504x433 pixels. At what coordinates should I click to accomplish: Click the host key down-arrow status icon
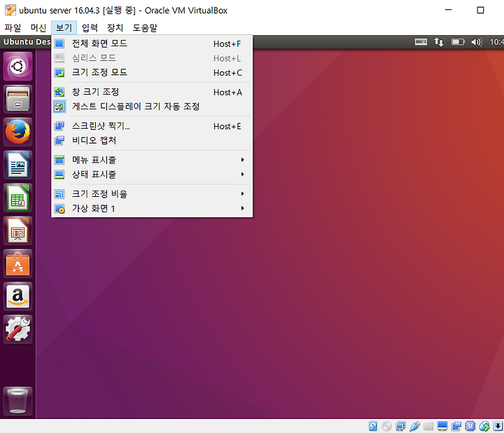(x=498, y=426)
